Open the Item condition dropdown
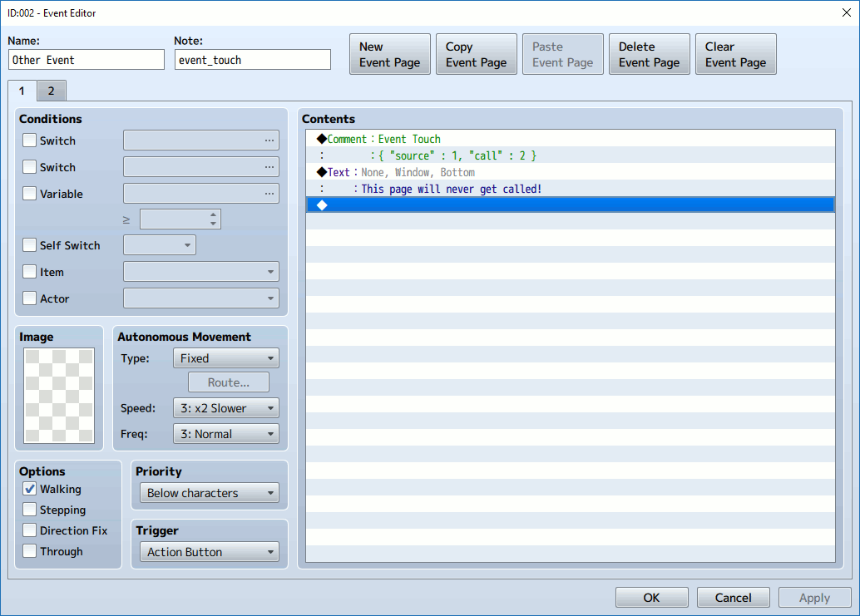The height and width of the screenshot is (616, 860). 201,271
